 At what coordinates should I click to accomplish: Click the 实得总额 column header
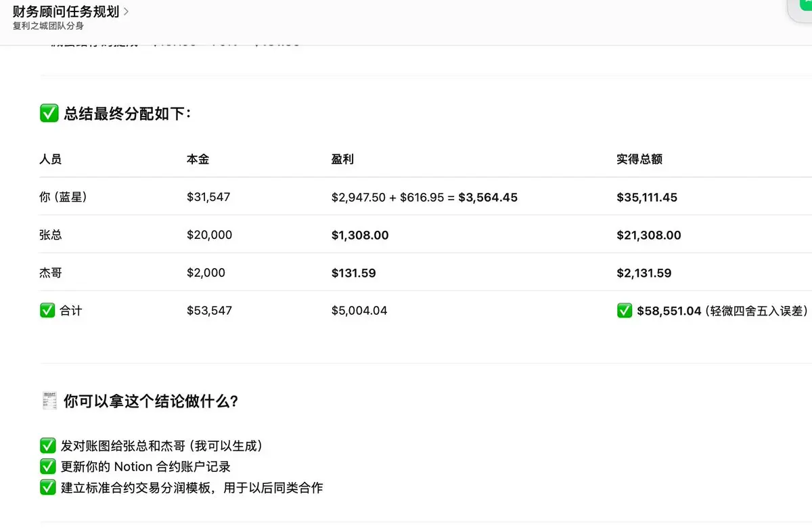[x=639, y=160]
